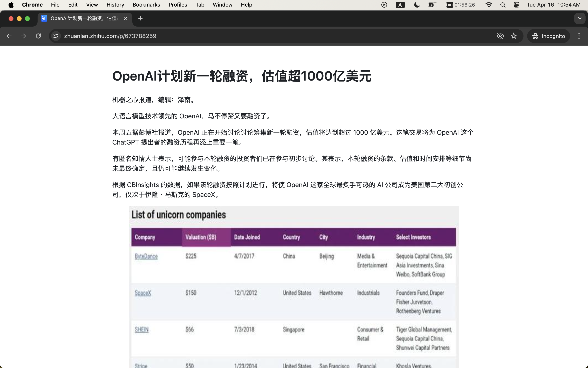Open the battery status icon
Viewport: 588px width, 368px height.
(433, 5)
